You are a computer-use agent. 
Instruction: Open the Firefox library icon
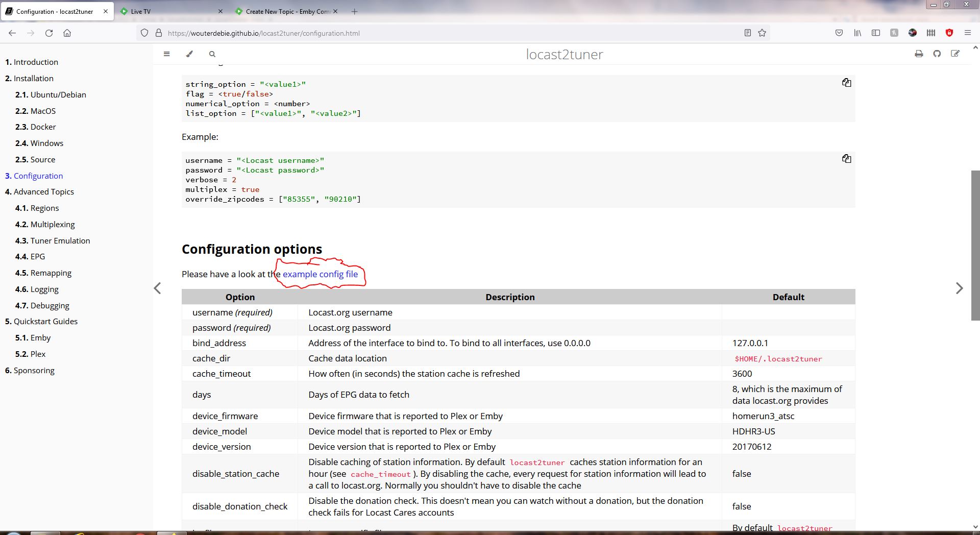[x=857, y=33]
